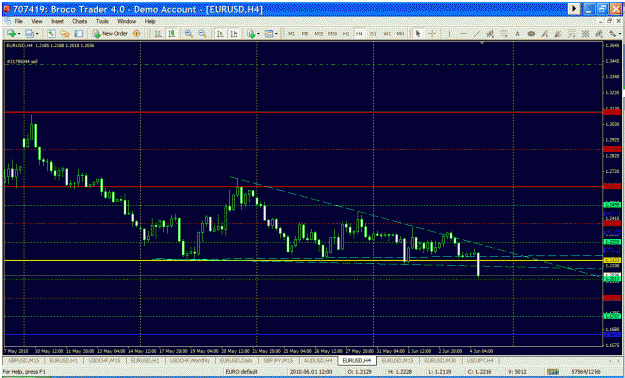625x378 pixels.
Task: Switch to the USDJPY,H4 chart tab
Action: point(481,360)
